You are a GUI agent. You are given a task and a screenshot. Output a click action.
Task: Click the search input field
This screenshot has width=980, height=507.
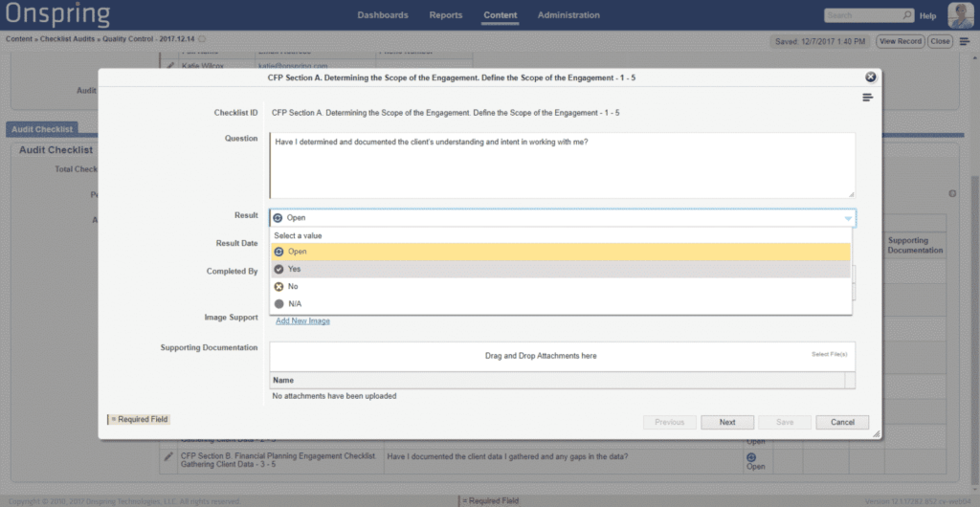point(863,15)
